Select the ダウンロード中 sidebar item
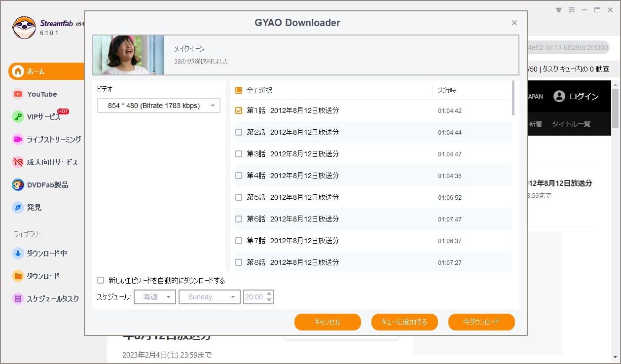 46,254
